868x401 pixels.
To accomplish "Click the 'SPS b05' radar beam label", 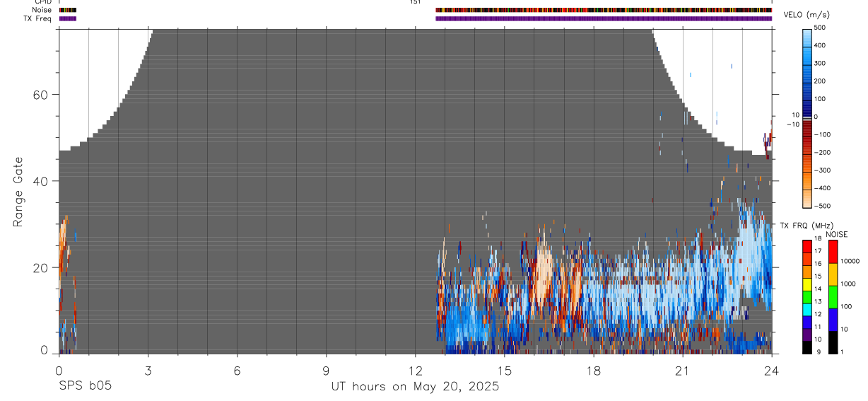I will click(85, 386).
